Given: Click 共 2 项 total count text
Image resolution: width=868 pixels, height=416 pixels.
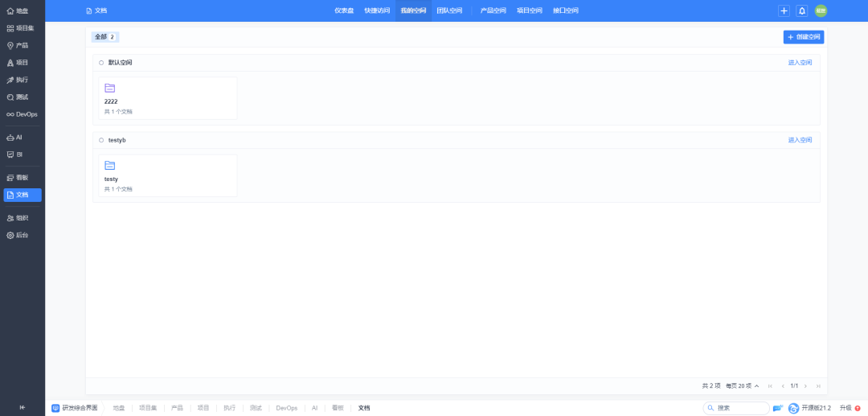Looking at the screenshot, I should [x=711, y=386].
